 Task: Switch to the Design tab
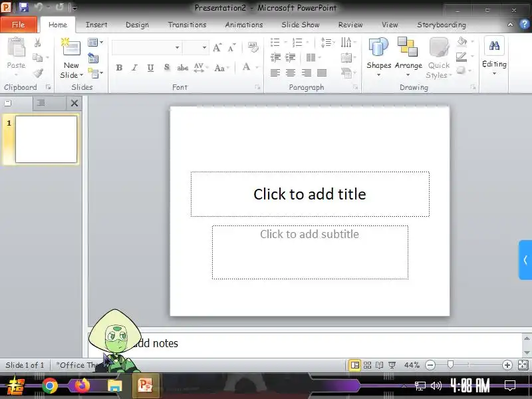[x=137, y=25]
